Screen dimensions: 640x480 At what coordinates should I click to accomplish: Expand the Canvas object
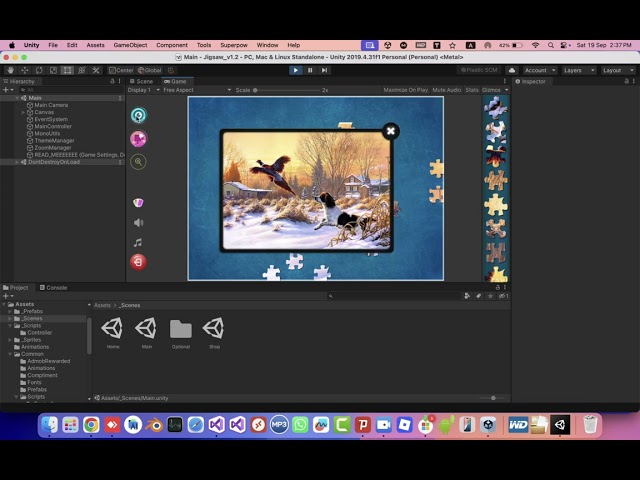23,112
